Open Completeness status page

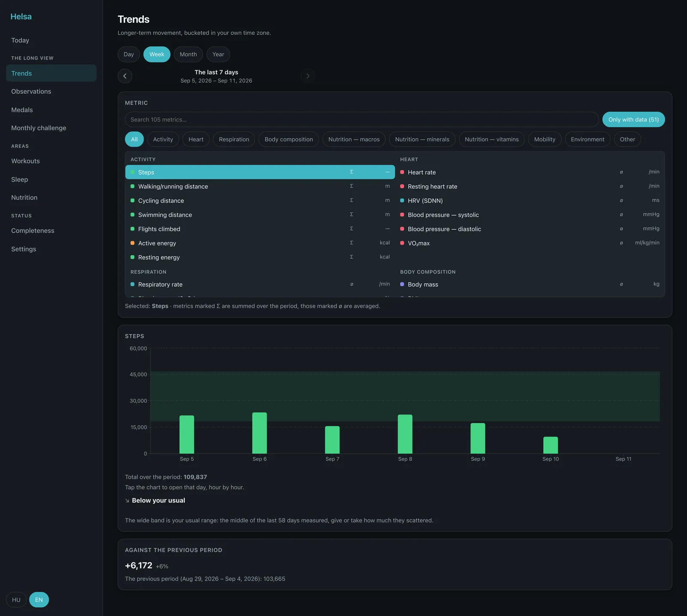(51, 231)
